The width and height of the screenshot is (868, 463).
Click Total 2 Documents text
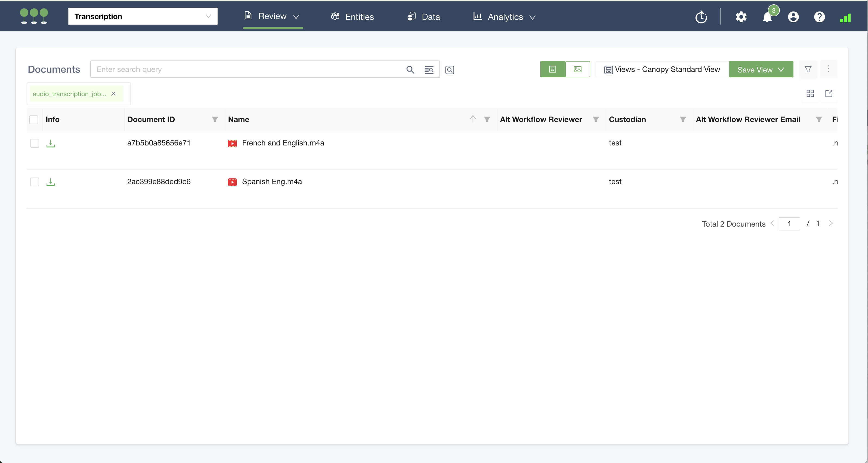(x=734, y=224)
